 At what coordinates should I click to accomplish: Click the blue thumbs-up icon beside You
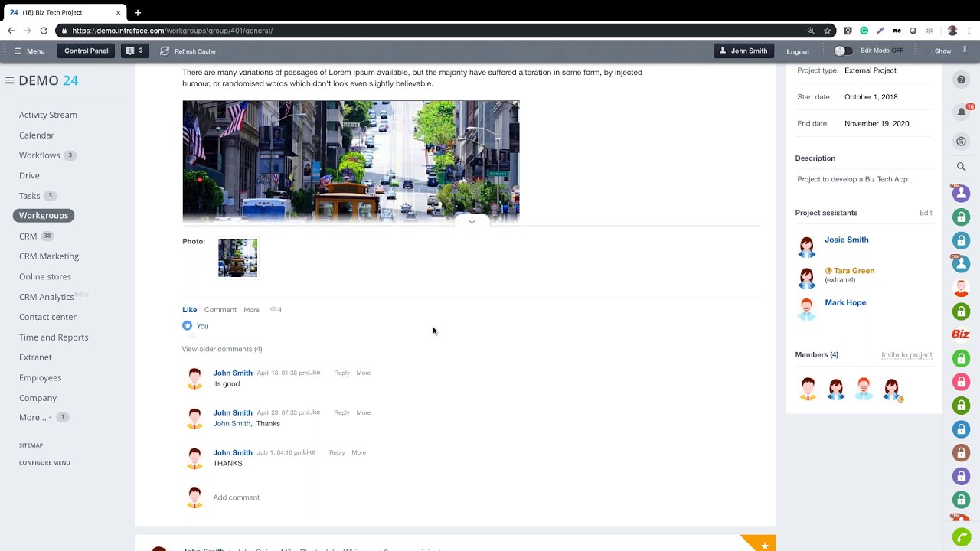point(187,326)
